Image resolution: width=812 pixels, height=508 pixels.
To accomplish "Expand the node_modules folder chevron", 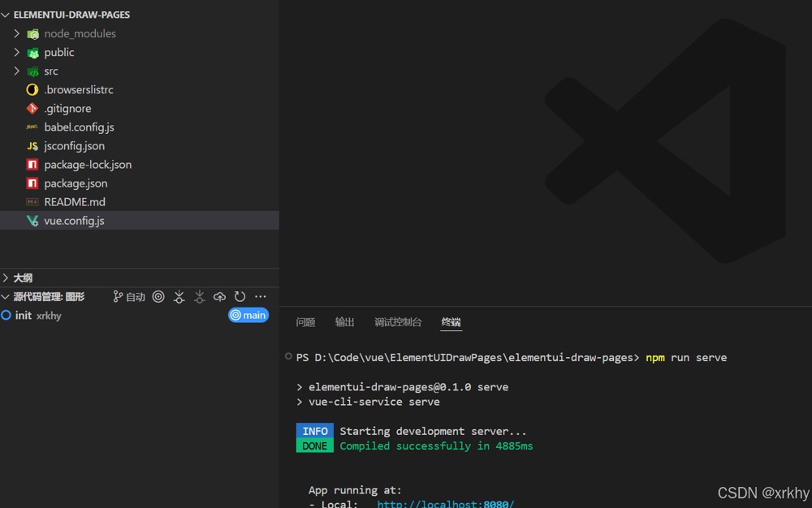I will (x=16, y=33).
